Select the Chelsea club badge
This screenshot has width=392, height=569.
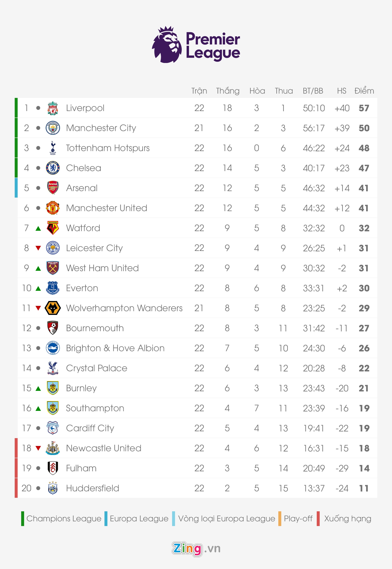click(x=53, y=168)
